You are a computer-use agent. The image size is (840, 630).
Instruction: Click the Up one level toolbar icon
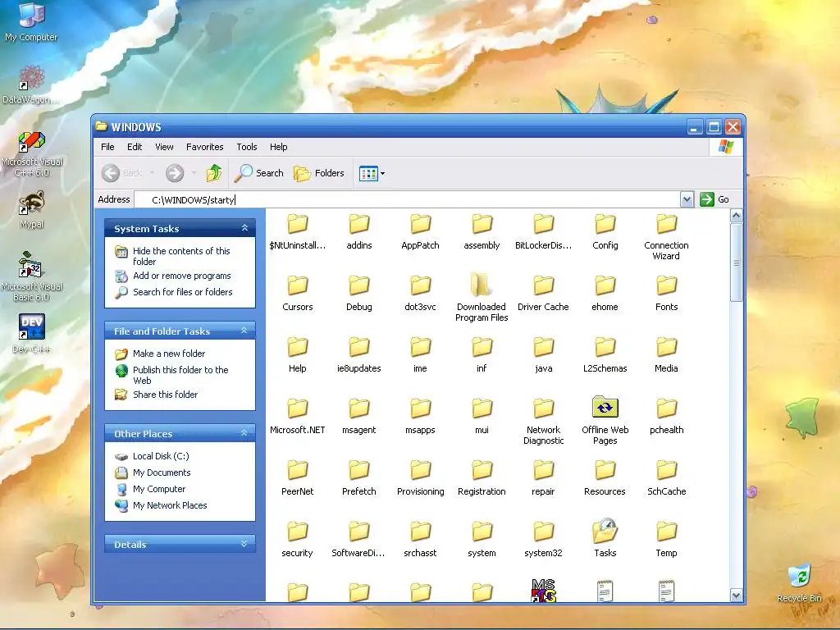tap(214, 173)
